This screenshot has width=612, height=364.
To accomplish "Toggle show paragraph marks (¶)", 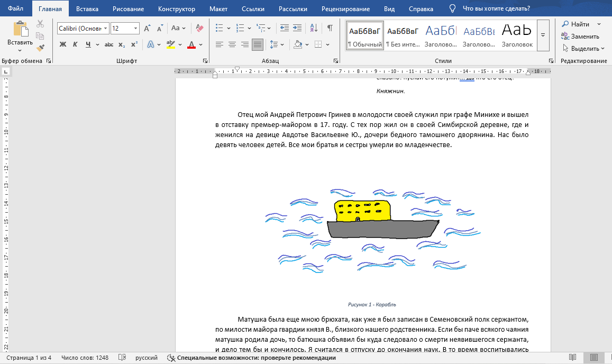I will coord(330,28).
